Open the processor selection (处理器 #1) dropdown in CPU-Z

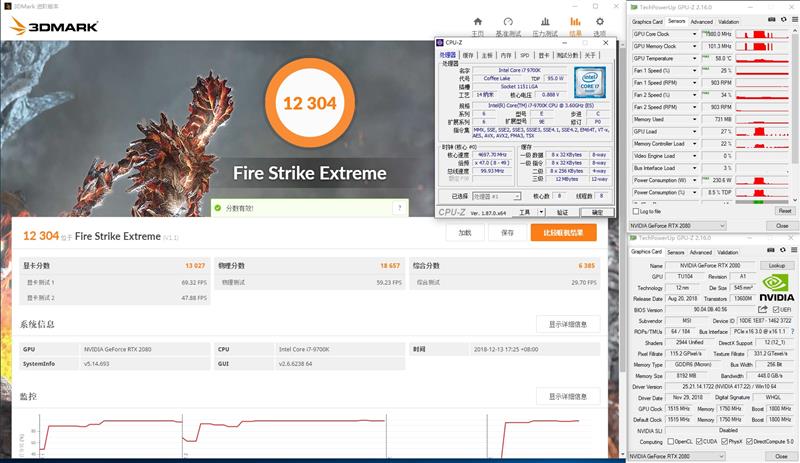(x=496, y=196)
